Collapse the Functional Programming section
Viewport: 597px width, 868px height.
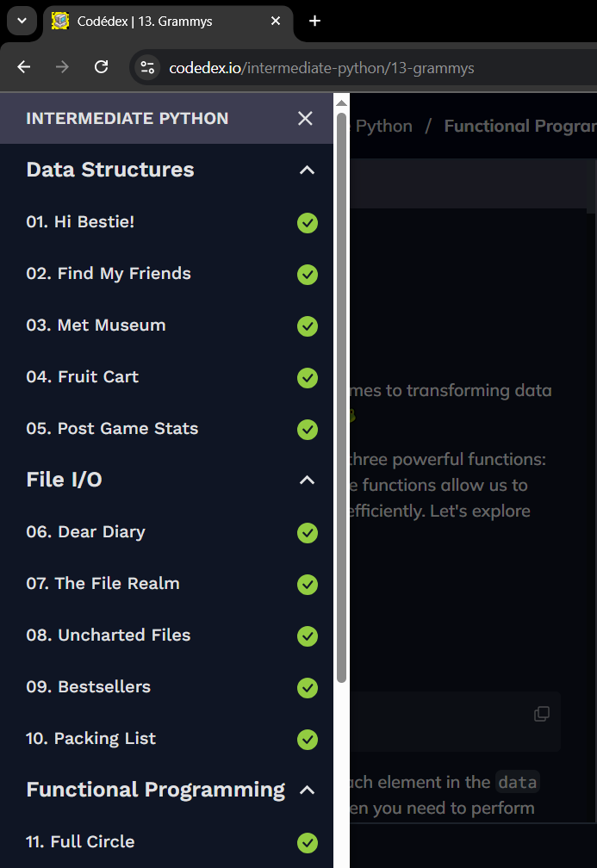click(x=307, y=790)
